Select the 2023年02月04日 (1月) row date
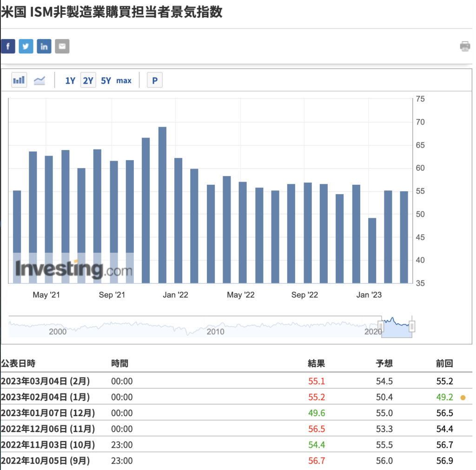This screenshot has height=470, width=476. (45, 397)
